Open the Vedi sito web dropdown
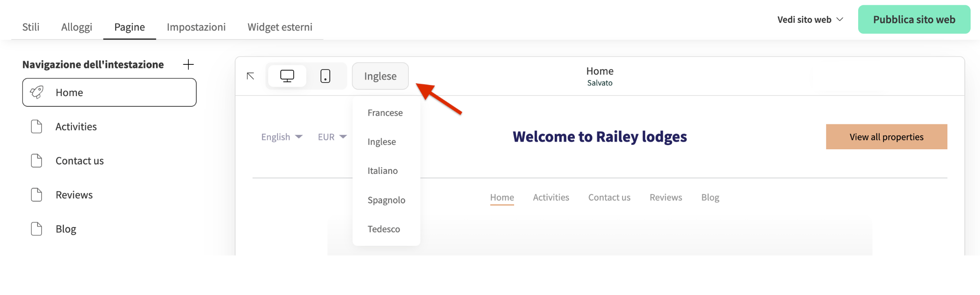Viewport: 980px width, 295px height. coord(810,20)
